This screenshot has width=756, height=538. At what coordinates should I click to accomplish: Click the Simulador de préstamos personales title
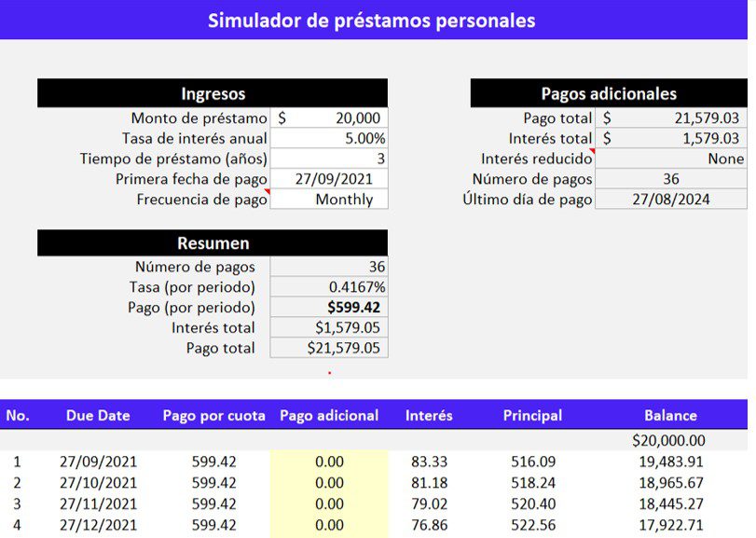tap(373, 20)
